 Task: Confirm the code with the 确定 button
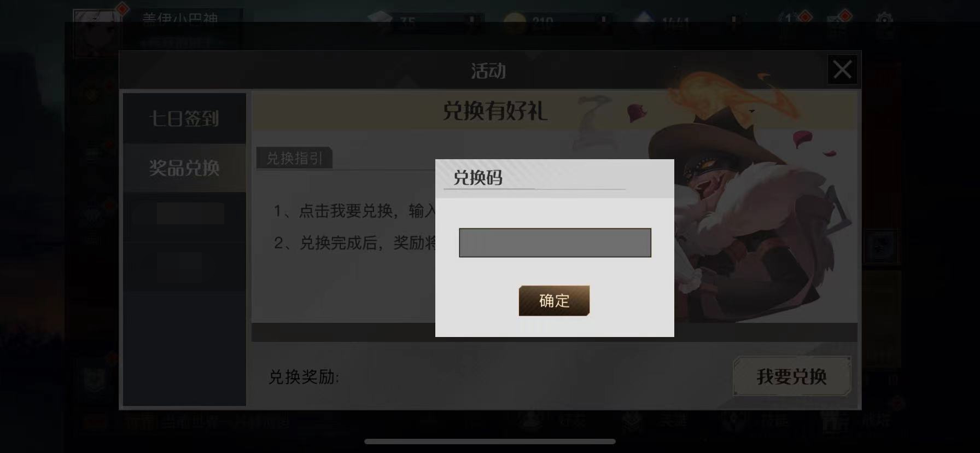tap(554, 300)
